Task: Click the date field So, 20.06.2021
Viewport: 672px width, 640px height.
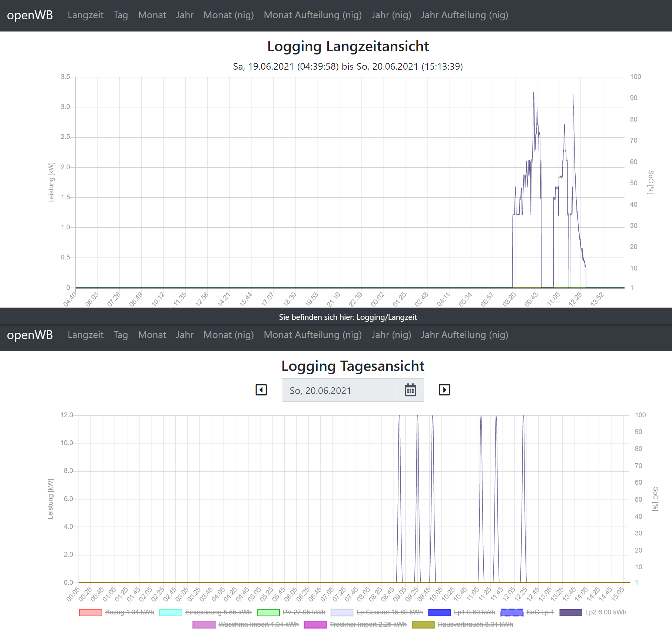Action: click(340, 390)
